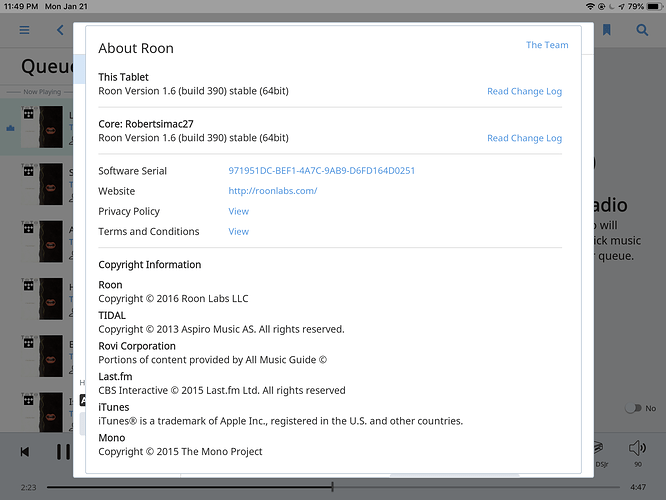Screen dimensions: 666x500
Task: Toggle the Roon Radio switch labeled No
Action: click(633, 408)
